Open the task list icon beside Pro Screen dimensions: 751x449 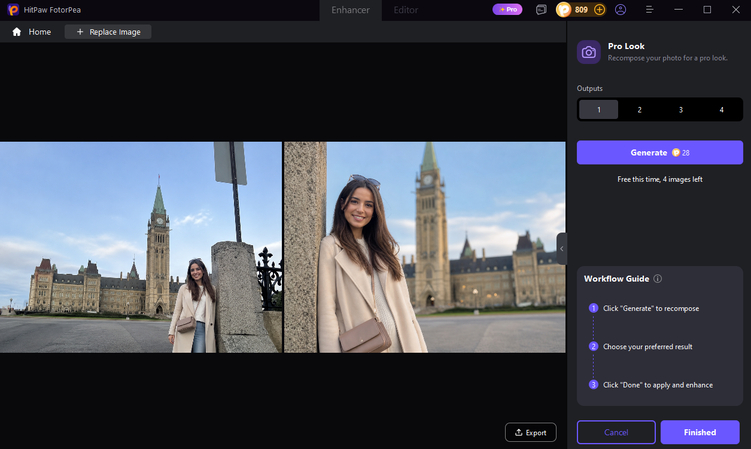[541, 10]
